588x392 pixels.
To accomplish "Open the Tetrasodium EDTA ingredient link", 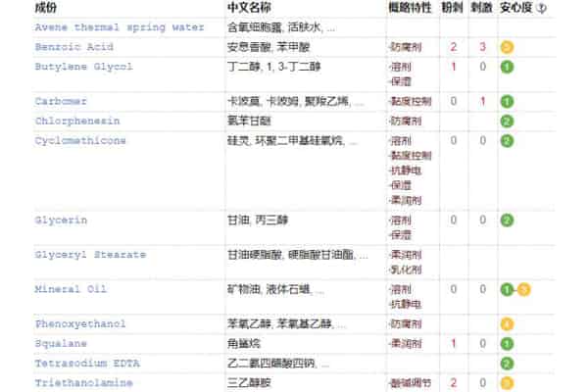I will pyautogui.click(x=87, y=364).
